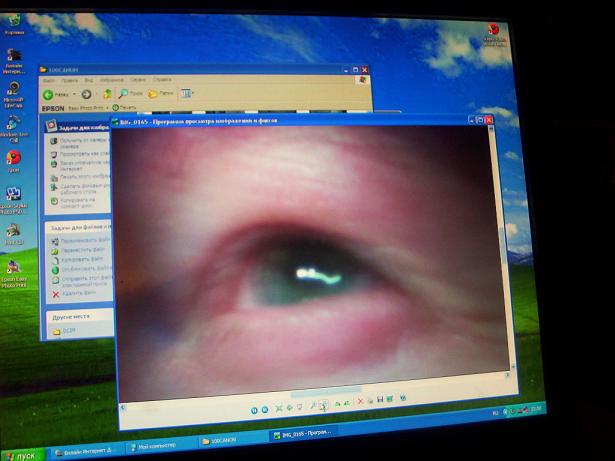
Task: Click Поиск search button in Explorer toolbar
Action: [x=131, y=93]
